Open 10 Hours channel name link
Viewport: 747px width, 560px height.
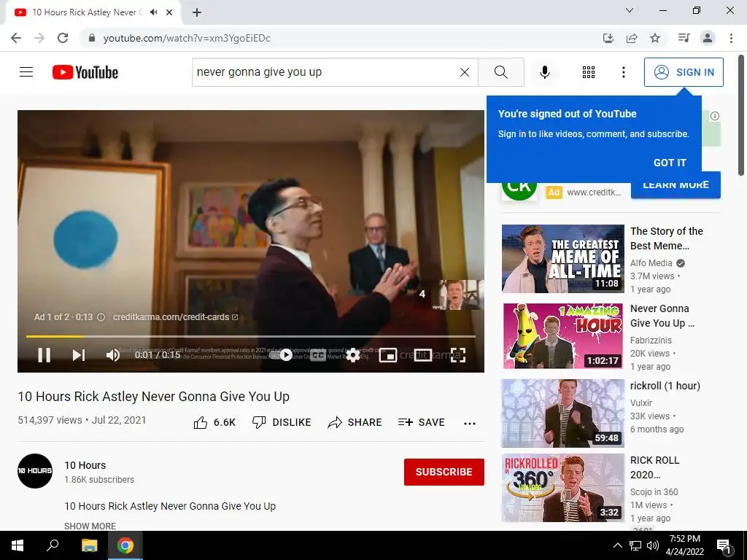[85, 465]
